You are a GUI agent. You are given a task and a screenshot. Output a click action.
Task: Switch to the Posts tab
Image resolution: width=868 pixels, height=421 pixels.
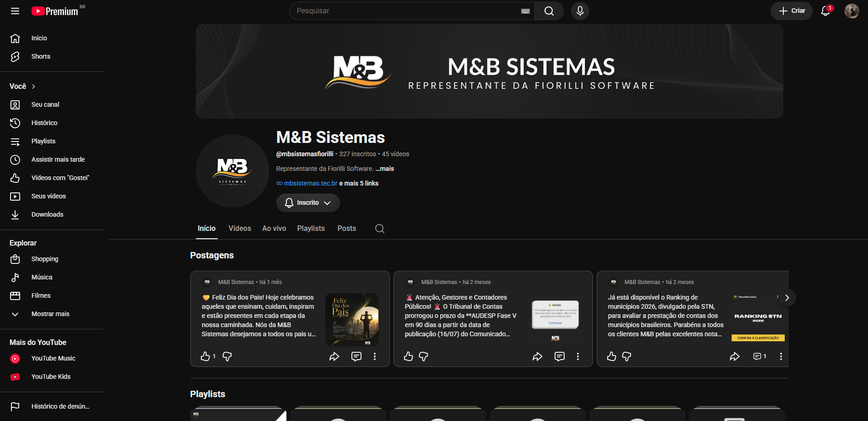click(x=347, y=228)
